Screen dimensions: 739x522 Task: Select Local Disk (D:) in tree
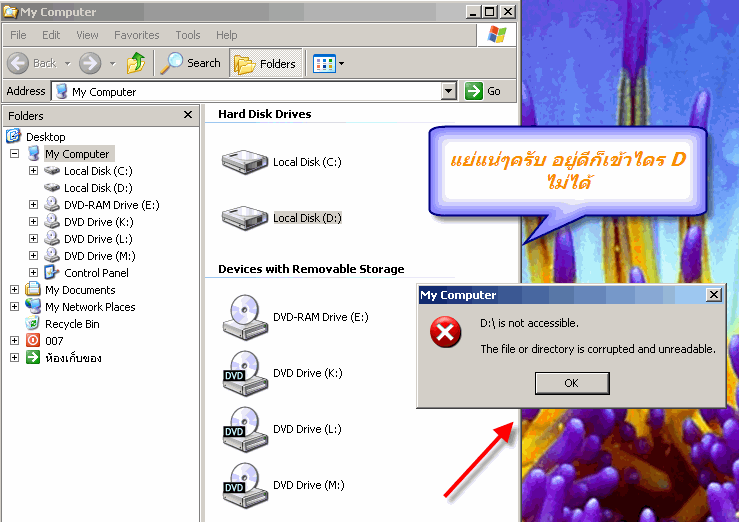pos(98,188)
